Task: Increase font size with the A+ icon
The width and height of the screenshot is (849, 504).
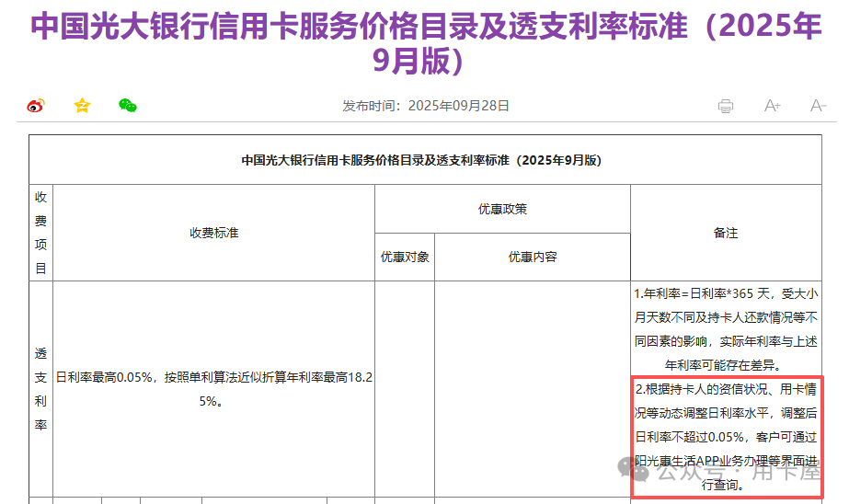Action: tap(772, 106)
